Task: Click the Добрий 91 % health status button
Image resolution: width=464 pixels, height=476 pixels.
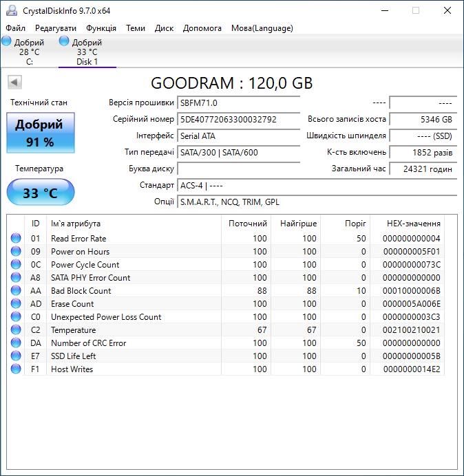Action: coord(41,133)
